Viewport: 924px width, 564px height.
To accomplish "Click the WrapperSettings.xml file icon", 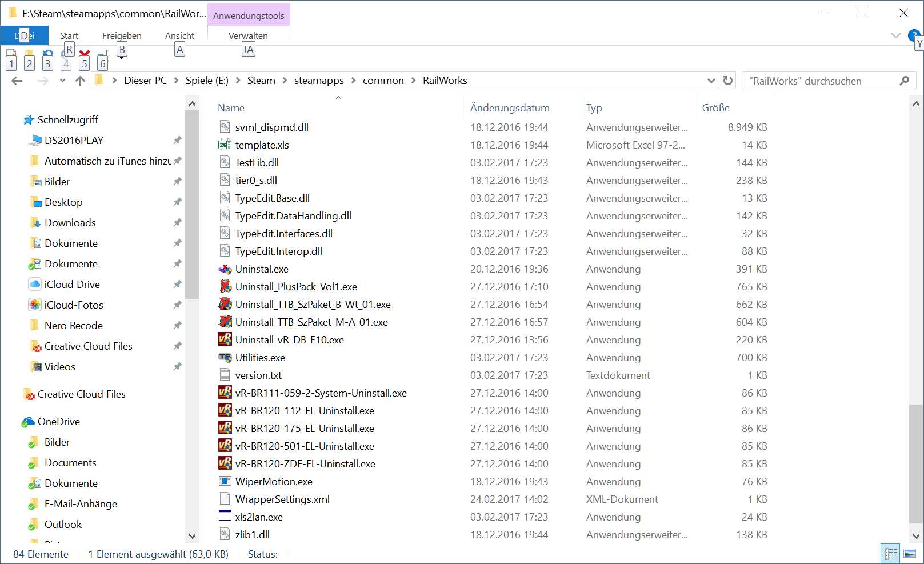I will 225,499.
